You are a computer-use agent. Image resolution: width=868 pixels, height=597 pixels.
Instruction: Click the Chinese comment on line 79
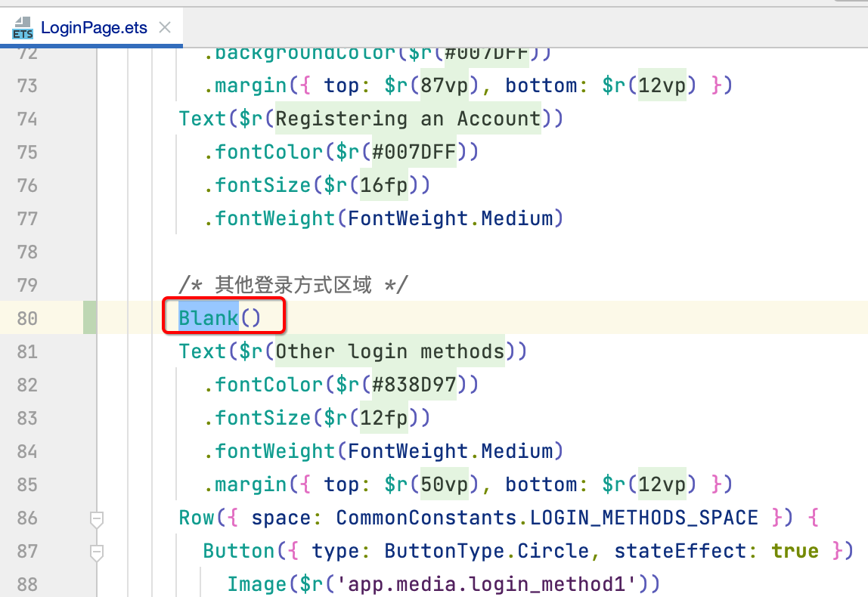[x=293, y=285]
